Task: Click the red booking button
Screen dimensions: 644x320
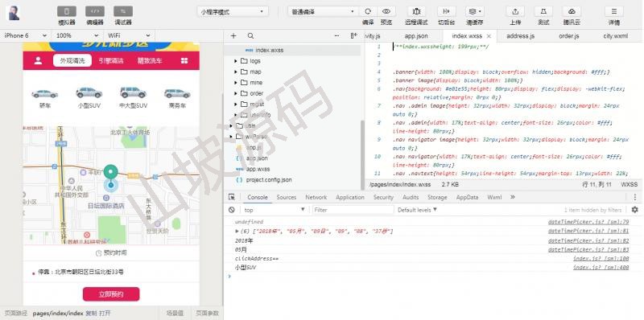Action: [111, 294]
